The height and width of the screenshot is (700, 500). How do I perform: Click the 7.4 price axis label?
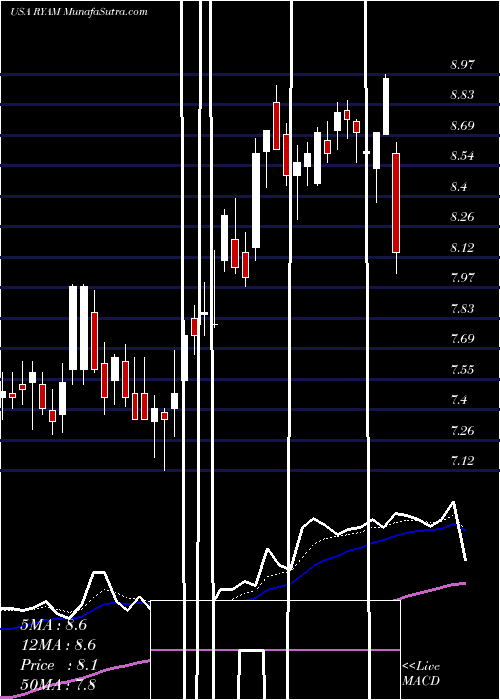pos(458,400)
